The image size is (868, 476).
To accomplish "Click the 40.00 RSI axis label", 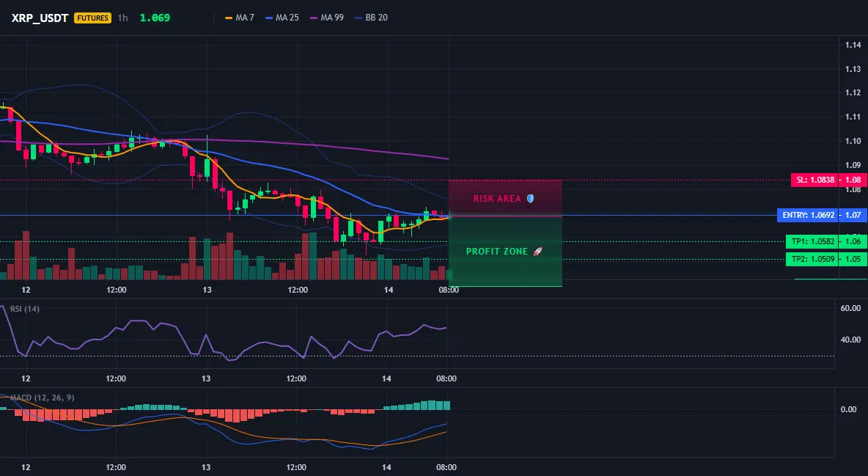I will [x=851, y=340].
